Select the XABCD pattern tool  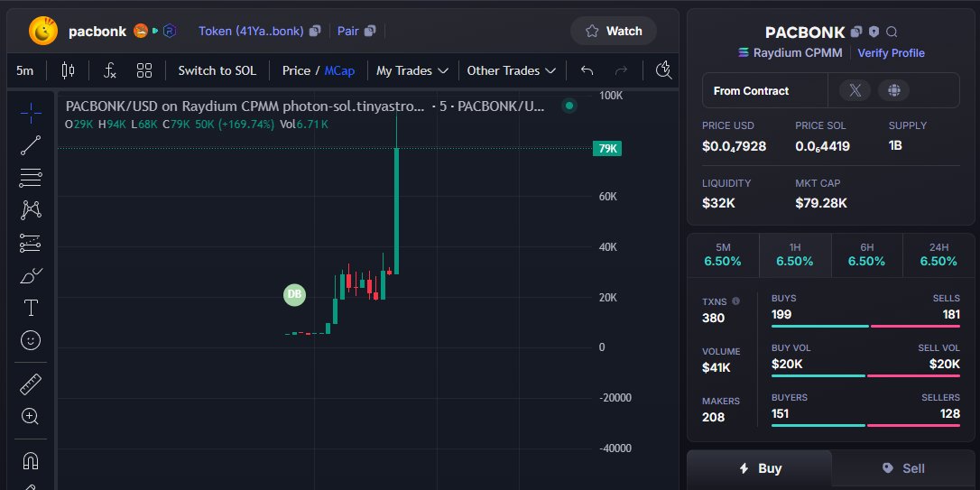31,210
